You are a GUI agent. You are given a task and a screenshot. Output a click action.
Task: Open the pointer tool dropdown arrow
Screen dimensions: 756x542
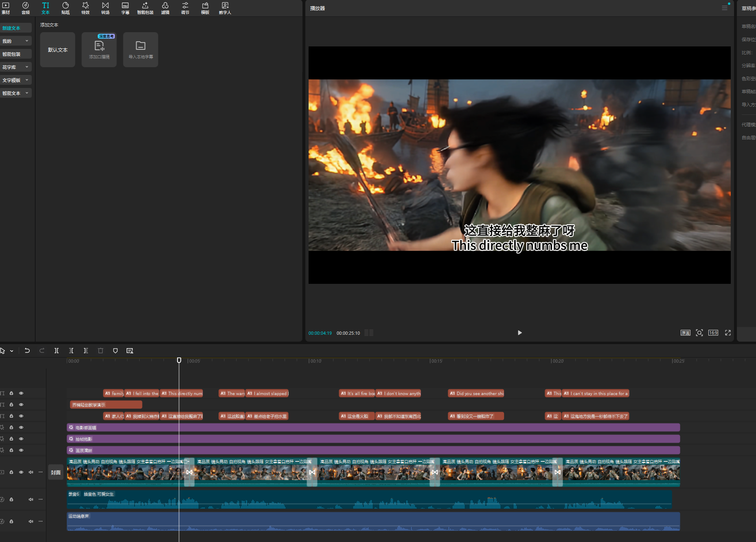coord(12,351)
